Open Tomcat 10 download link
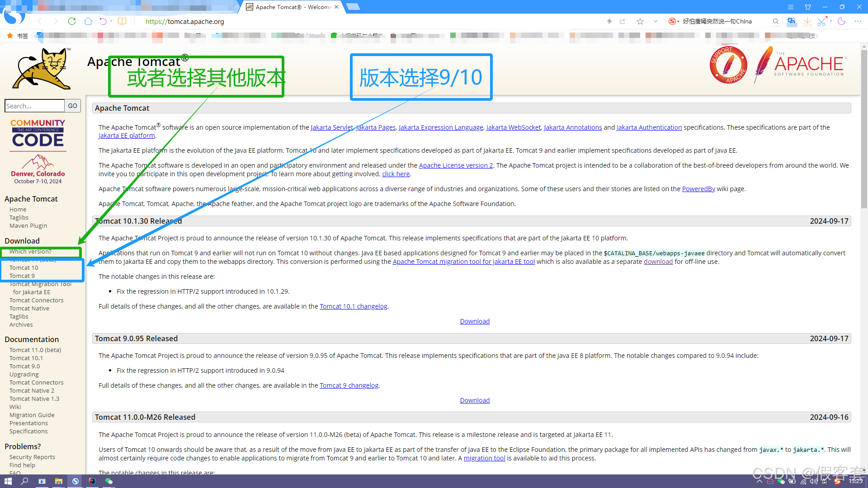The image size is (868, 488). [x=24, y=267]
